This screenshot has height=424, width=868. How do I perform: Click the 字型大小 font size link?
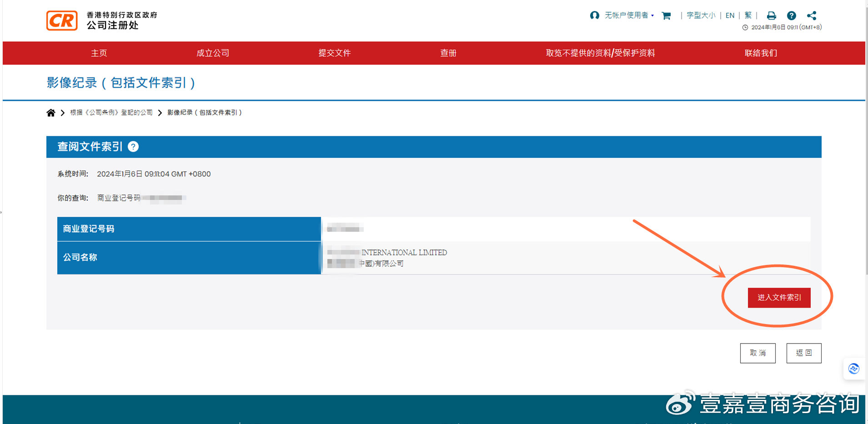tap(701, 15)
